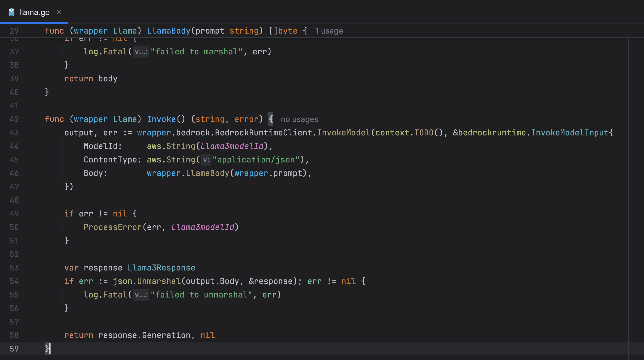Click the Llama3Response type name

(x=161, y=268)
